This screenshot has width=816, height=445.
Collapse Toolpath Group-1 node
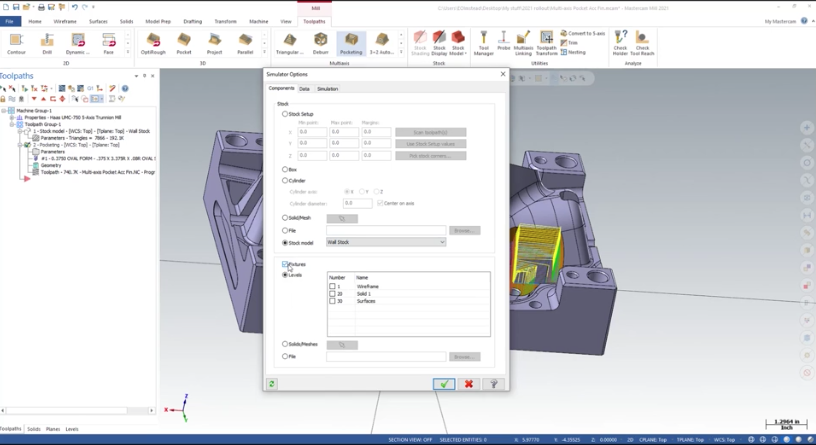[x=12, y=124]
